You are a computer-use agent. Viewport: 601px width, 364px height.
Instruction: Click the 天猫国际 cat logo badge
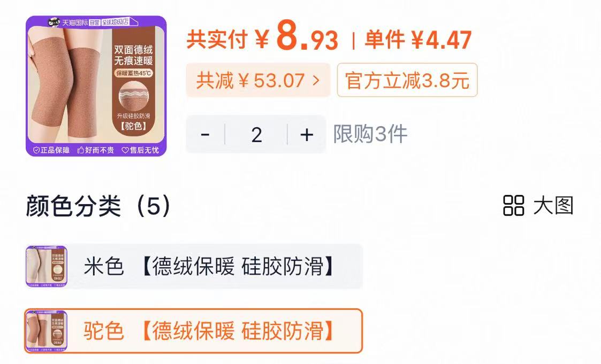(x=54, y=22)
